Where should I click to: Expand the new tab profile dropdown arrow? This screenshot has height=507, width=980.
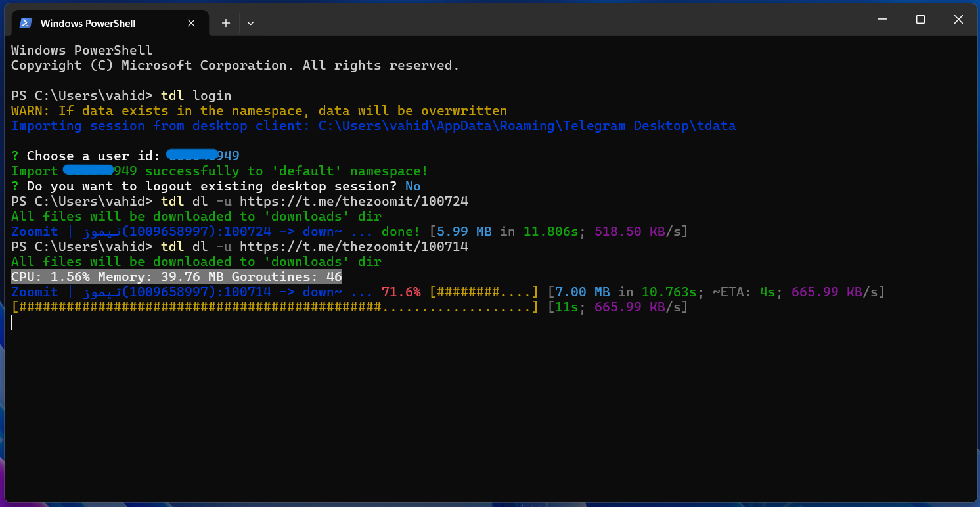tap(250, 23)
